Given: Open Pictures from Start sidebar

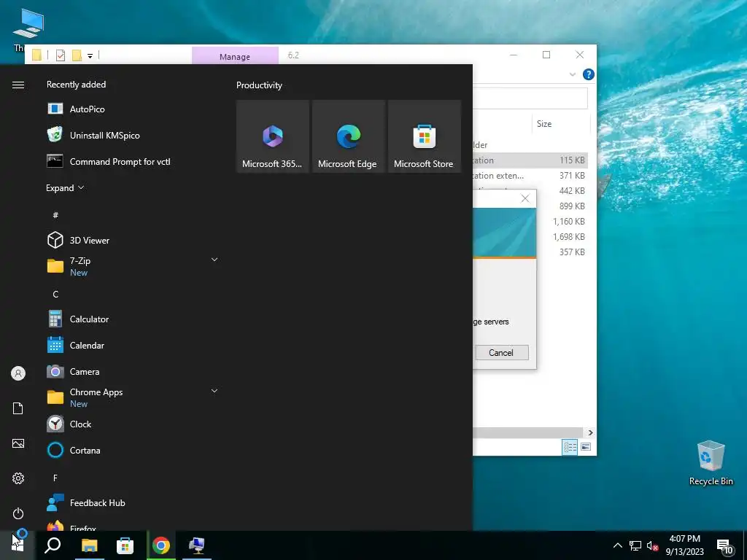Looking at the screenshot, I should click(18, 443).
